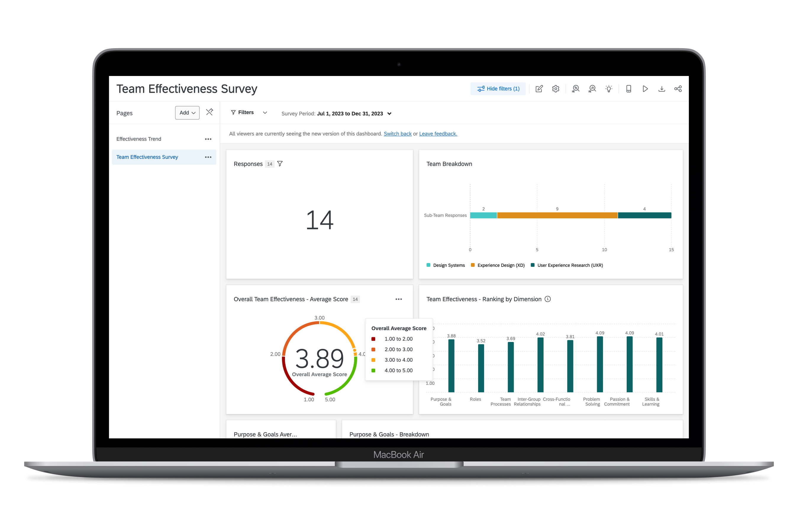The height and width of the screenshot is (532, 798).
Task: Click the download export icon
Action: pyautogui.click(x=662, y=89)
